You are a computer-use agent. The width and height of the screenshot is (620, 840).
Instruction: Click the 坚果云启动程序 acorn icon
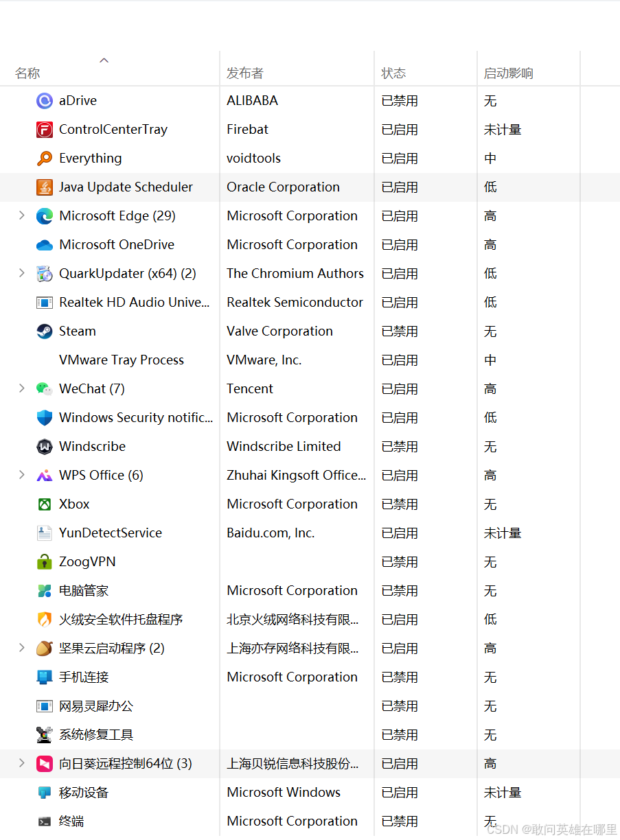[45, 649]
